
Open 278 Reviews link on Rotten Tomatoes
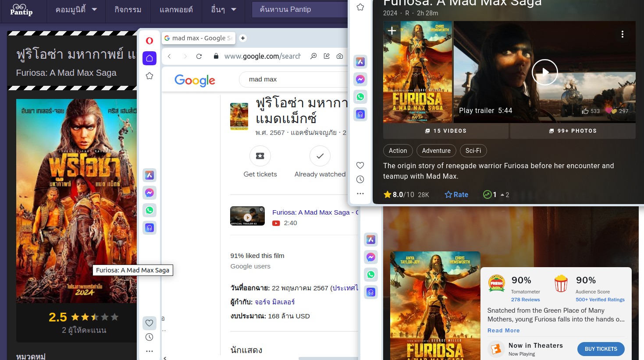[526, 300]
